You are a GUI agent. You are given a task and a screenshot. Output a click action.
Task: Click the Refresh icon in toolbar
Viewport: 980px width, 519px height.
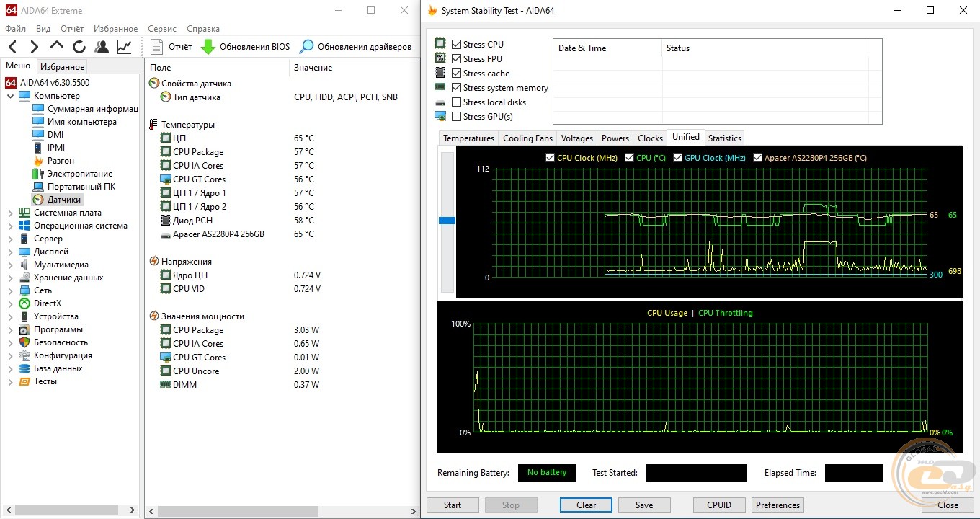tap(79, 47)
